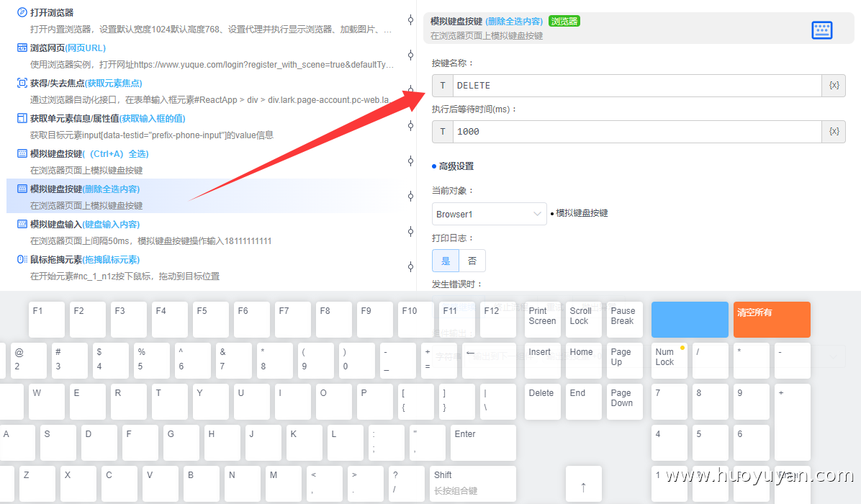The width and height of the screenshot is (861, 504).
Task: Click the Enter key on virtual keyboard
Action: [483, 443]
